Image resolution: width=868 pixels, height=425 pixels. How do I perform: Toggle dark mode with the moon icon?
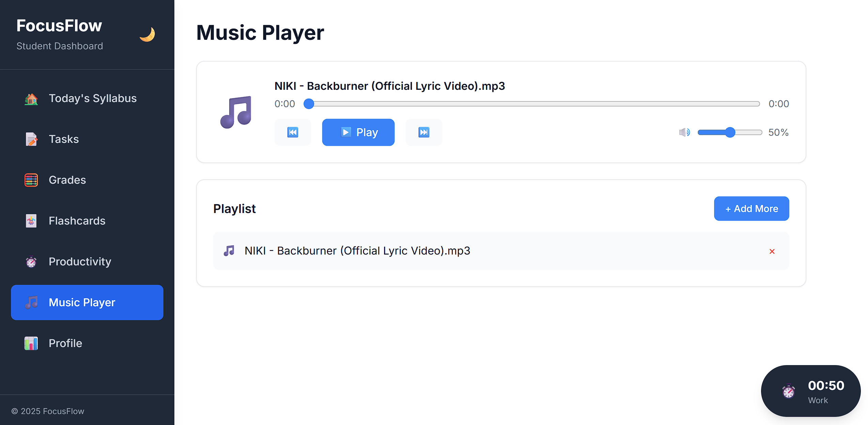pos(147,34)
